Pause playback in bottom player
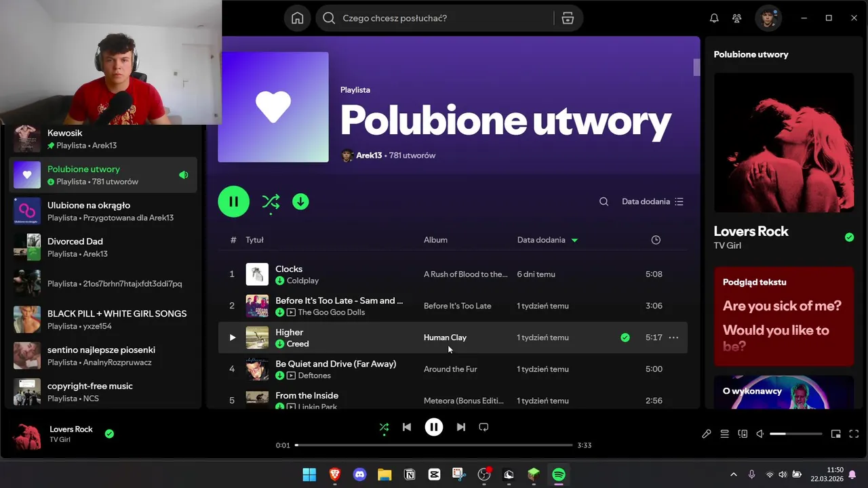This screenshot has width=868, height=488. [434, 427]
